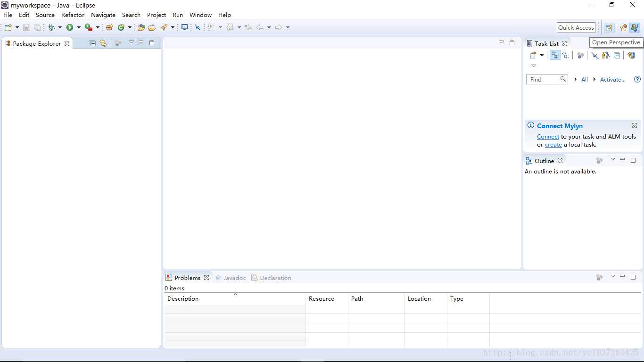Open the Project menu

(157, 15)
